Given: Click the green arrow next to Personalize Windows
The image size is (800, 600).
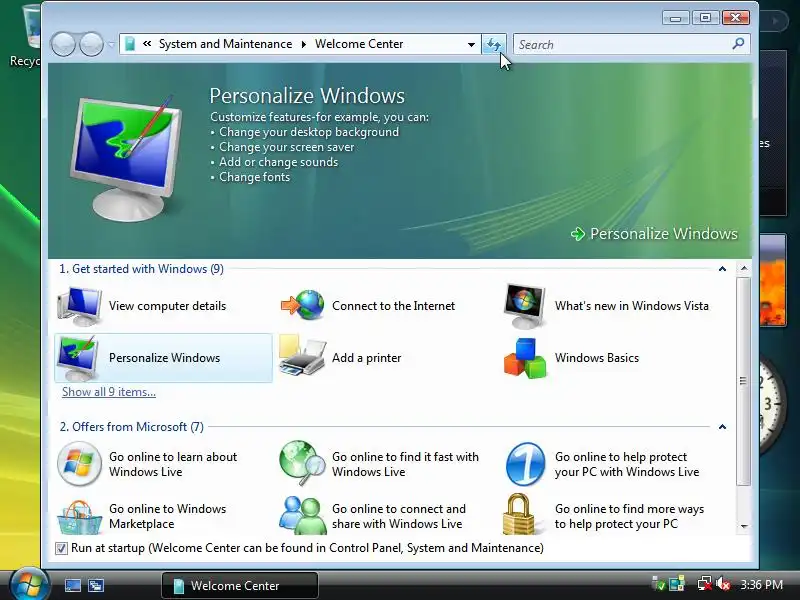Looking at the screenshot, I should coord(578,234).
